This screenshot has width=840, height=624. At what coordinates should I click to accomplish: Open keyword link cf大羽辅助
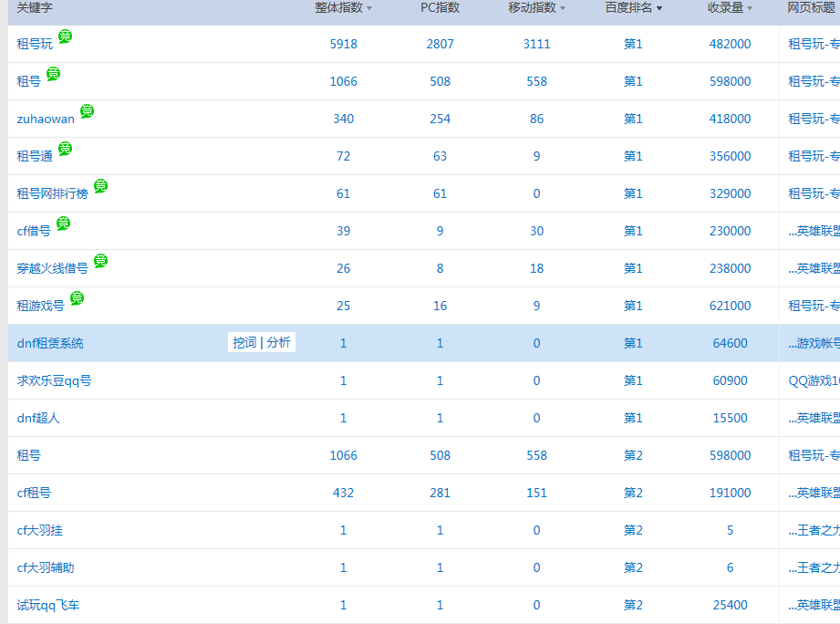pos(46,567)
